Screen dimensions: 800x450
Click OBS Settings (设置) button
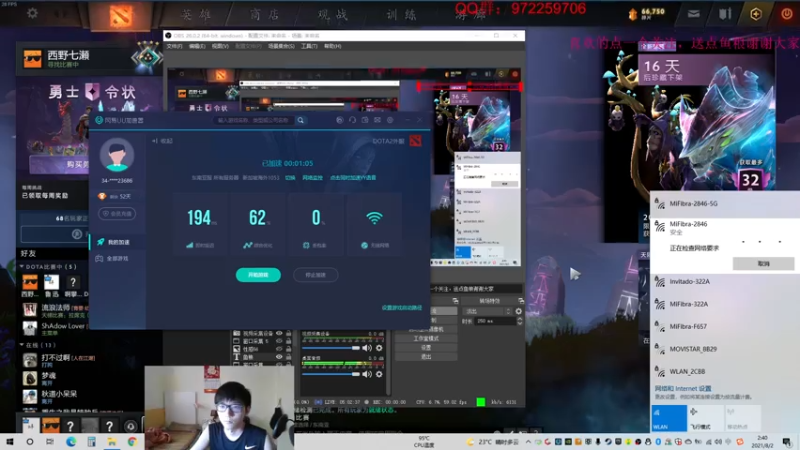point(426,347)
